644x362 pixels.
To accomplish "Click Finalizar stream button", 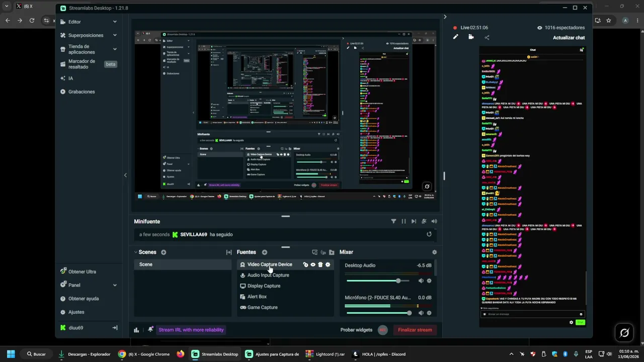I will point(415,330).
